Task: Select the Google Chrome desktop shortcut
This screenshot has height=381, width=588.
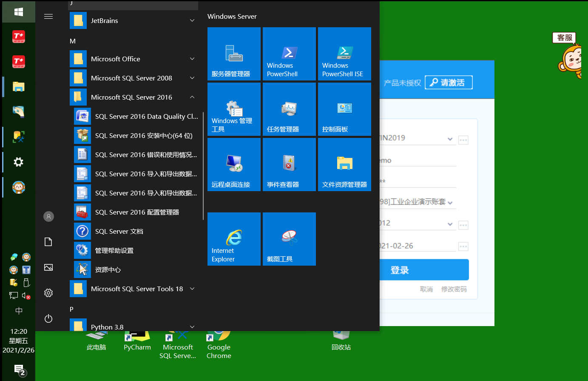Action: (x=219, y=346)
